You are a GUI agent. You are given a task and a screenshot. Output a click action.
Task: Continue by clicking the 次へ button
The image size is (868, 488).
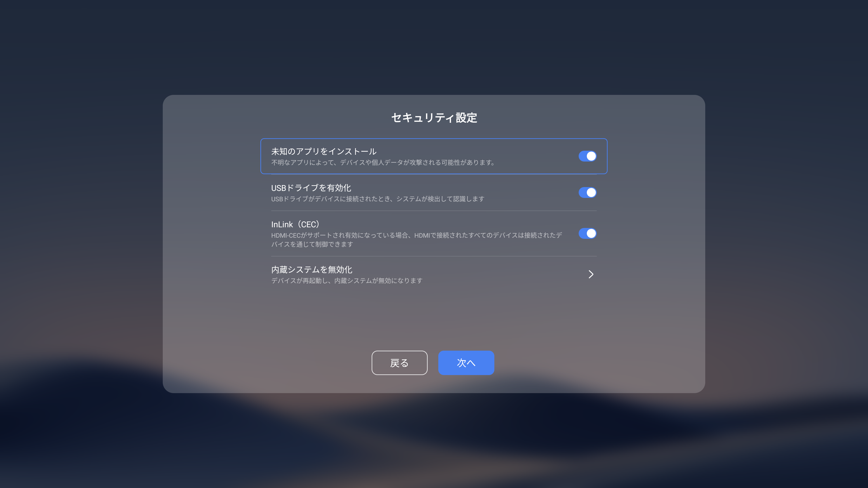pyautogui.click(x=466, y=363)
